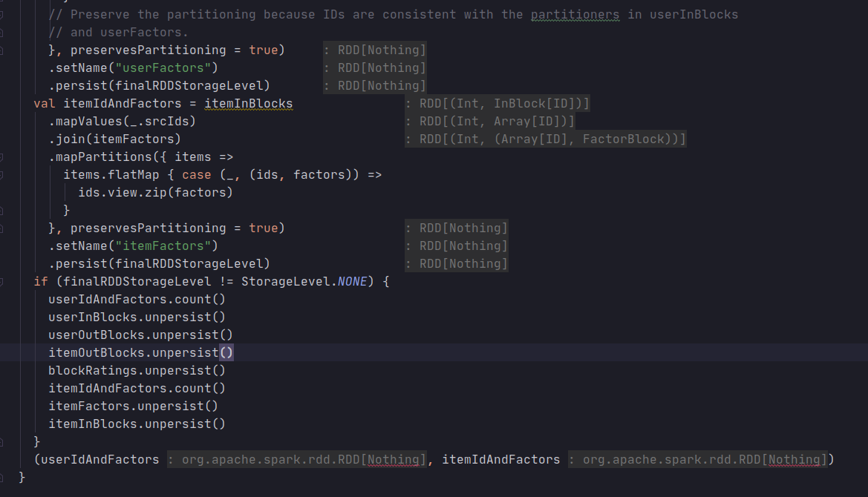Click the "itemFactors.unpersist()" statement
Screen dimensions: 868x497
click(134, 406)
